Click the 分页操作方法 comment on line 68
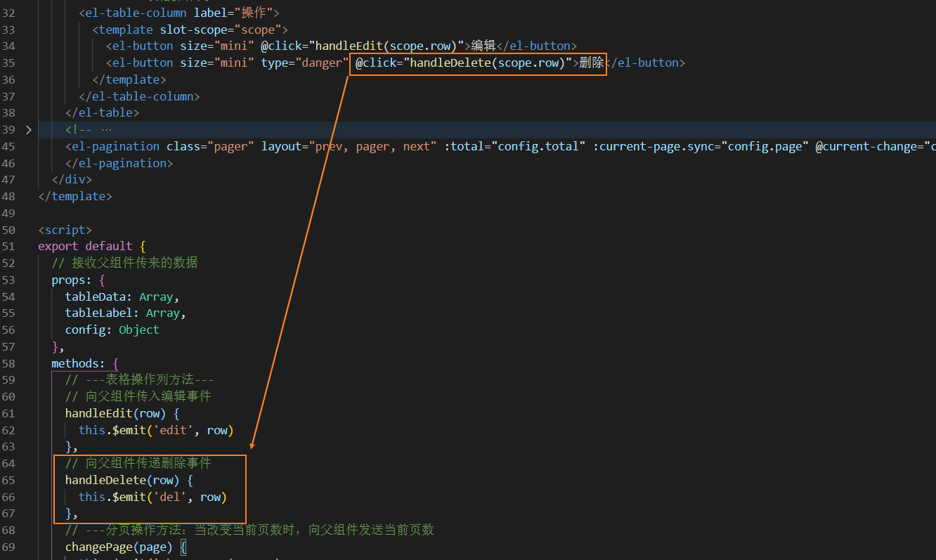Screen dimensions: 936x560 click(249, 530)
